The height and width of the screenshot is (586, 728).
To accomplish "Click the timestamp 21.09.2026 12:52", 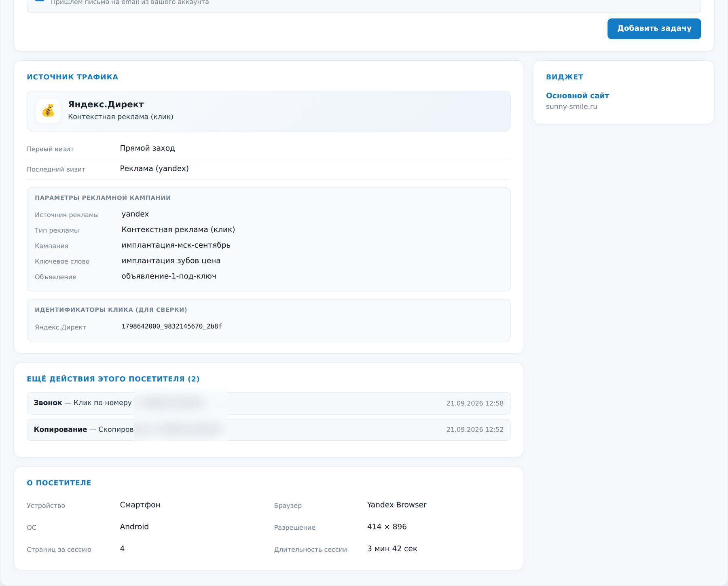I will coord(475,429).
